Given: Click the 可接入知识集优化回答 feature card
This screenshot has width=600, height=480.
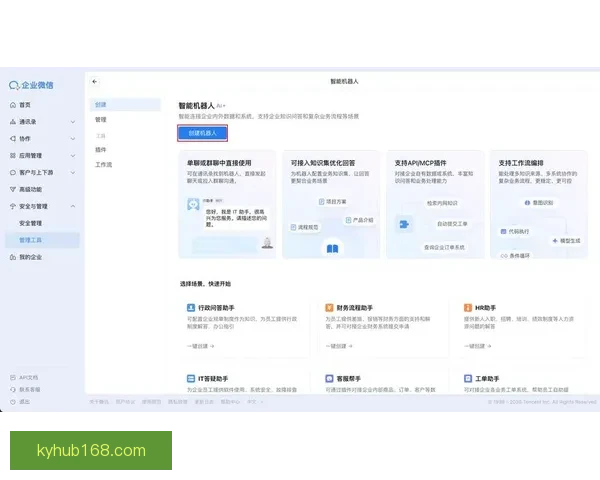Looking at the screenshot, I should coord(331,204).
